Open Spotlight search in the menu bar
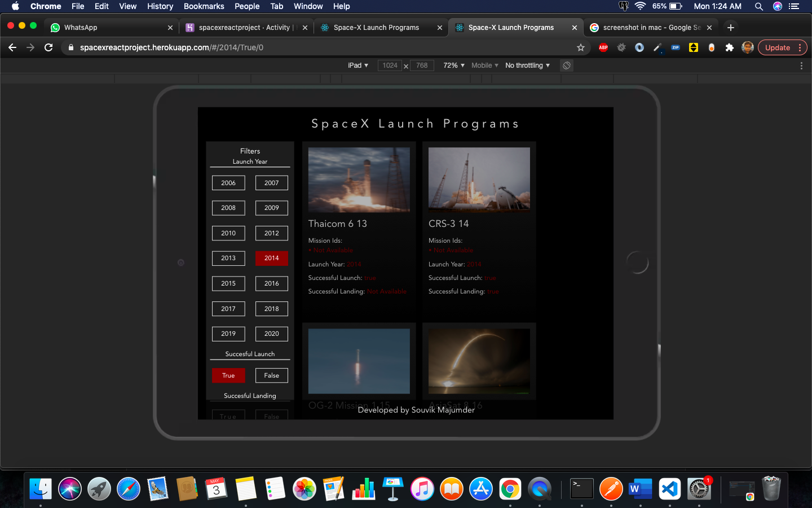This screenshot has width=812, height=508. 759,6
